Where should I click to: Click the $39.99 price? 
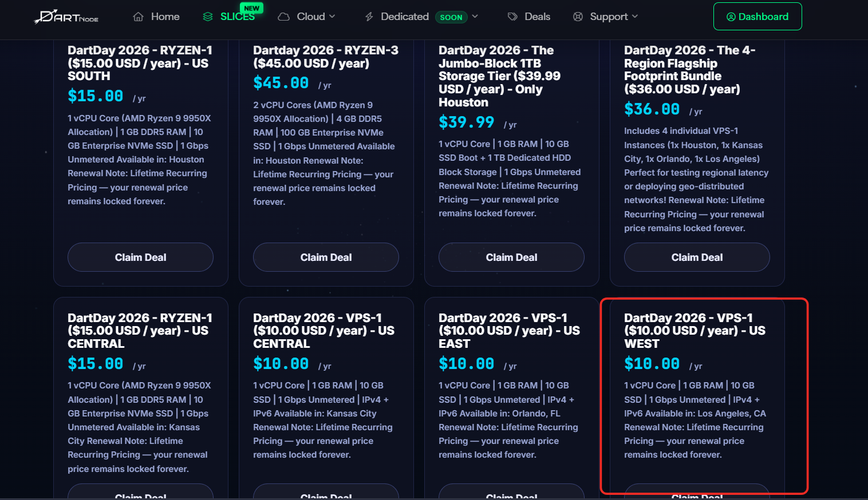(466, 122)
